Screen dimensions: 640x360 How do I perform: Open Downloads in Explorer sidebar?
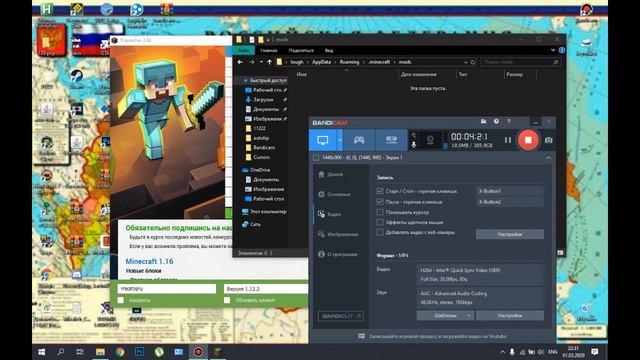point(263,100)
